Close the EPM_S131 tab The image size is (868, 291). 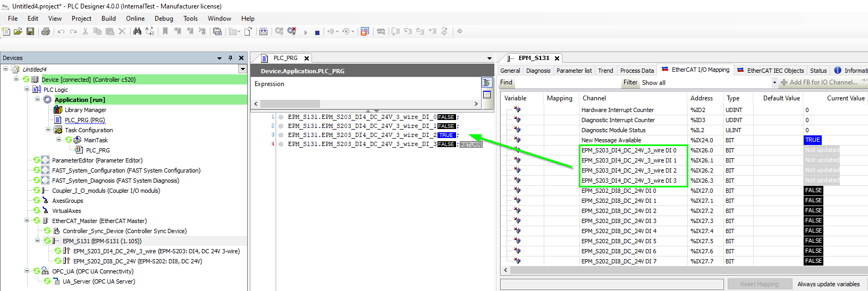tap(557, 58)
